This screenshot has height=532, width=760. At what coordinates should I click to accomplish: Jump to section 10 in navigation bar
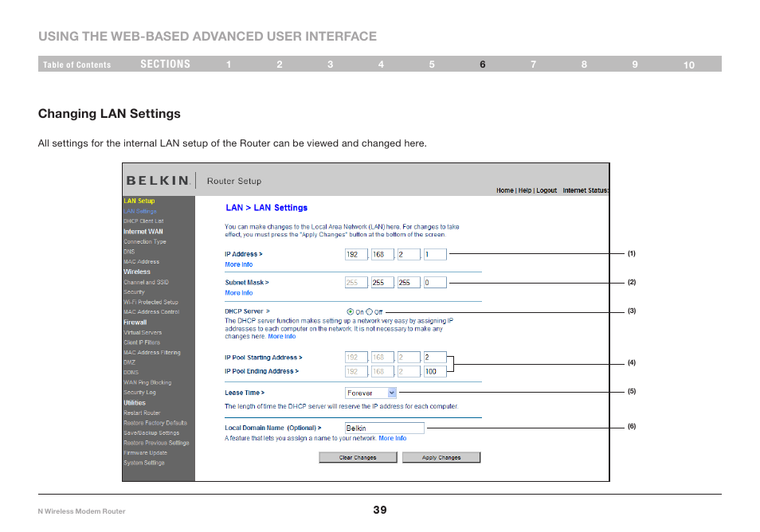(689, 65)
